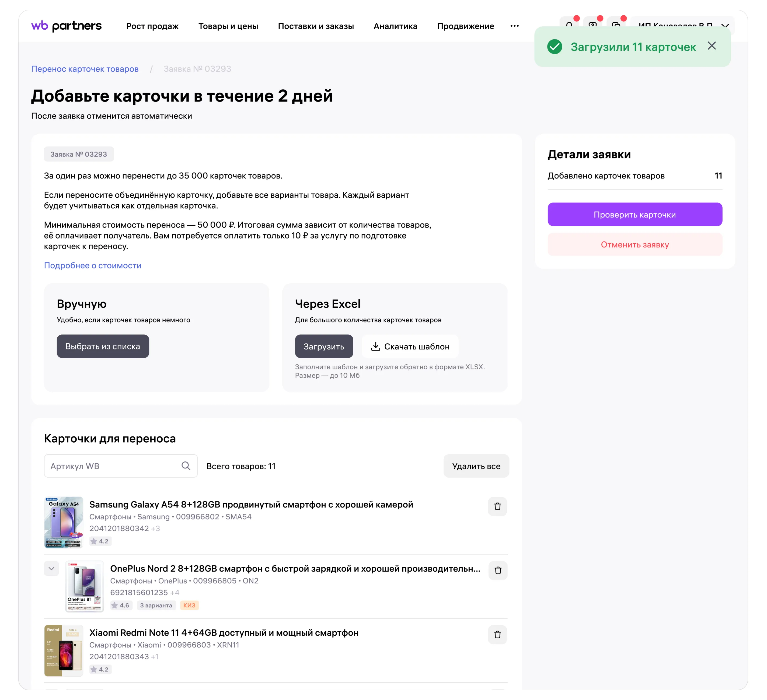Go to "Товары и цены" menu

pyautogui.click(x=228, y=26)
